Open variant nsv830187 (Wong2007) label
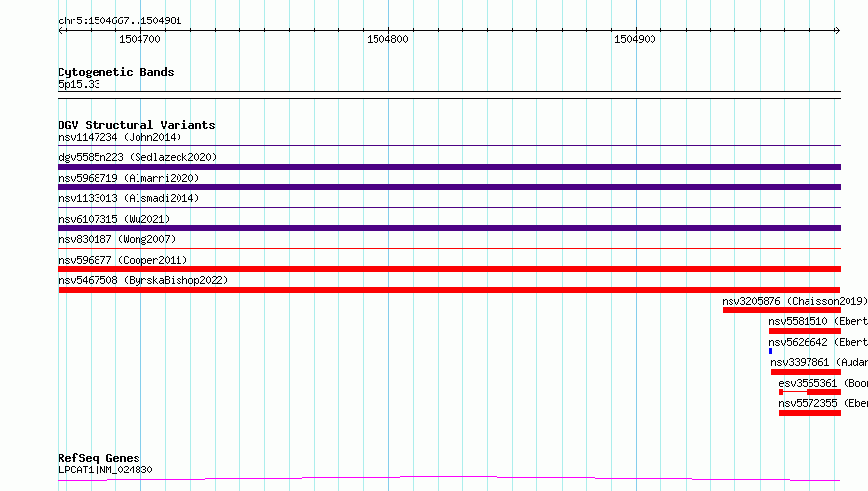This screenshot has width=868, height=491. [117, 239]
